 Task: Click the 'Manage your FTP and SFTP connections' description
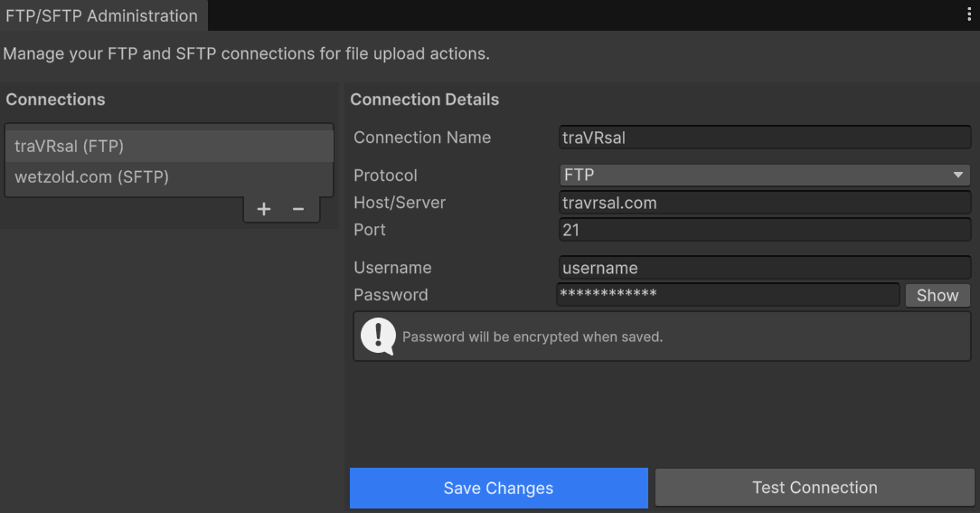click(x=246, y=53)
